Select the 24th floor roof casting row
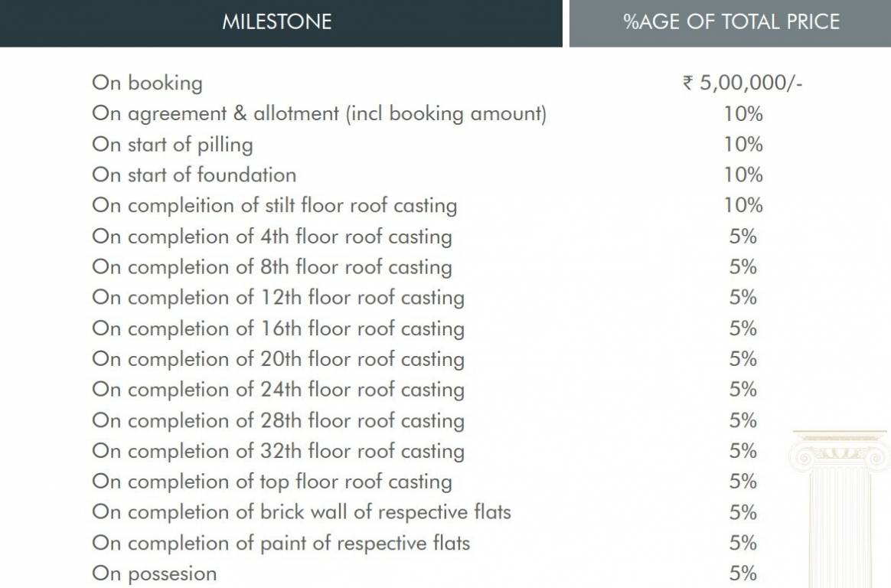This screenshot has height=588, width=891. [x=278, y=389]
